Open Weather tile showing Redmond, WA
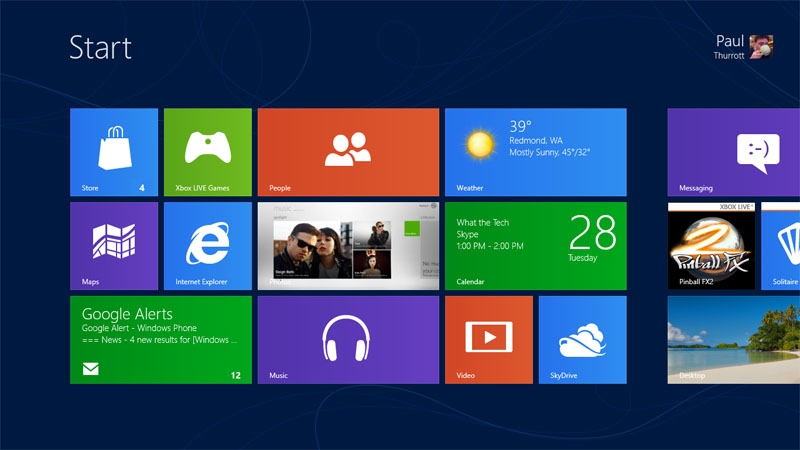Screen dimensions: 800x450 coord(535,152)
